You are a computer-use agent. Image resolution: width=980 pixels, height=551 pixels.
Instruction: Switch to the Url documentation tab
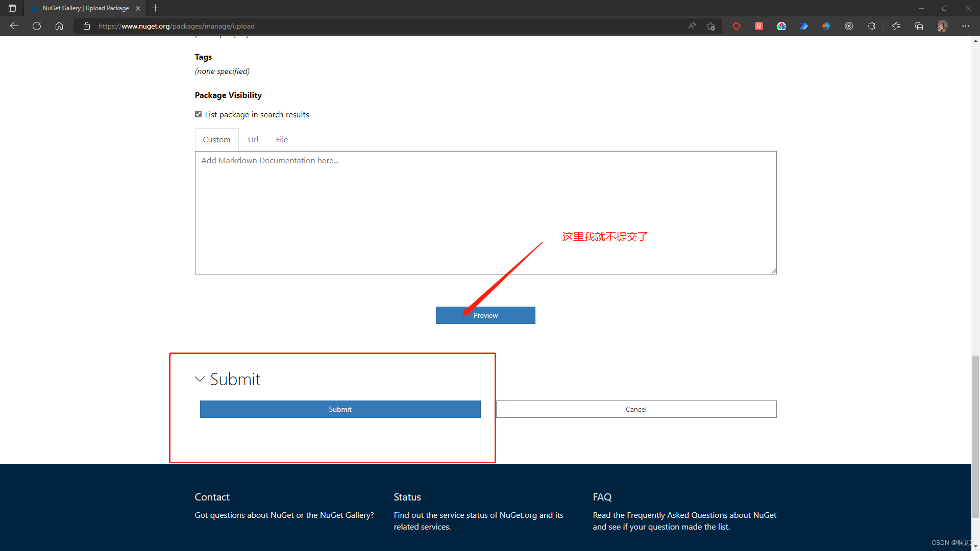(x=253, y=140)
